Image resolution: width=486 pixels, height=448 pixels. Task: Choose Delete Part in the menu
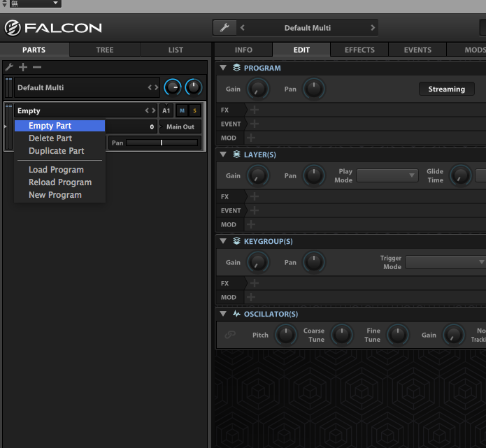click(x=60, y=138)
